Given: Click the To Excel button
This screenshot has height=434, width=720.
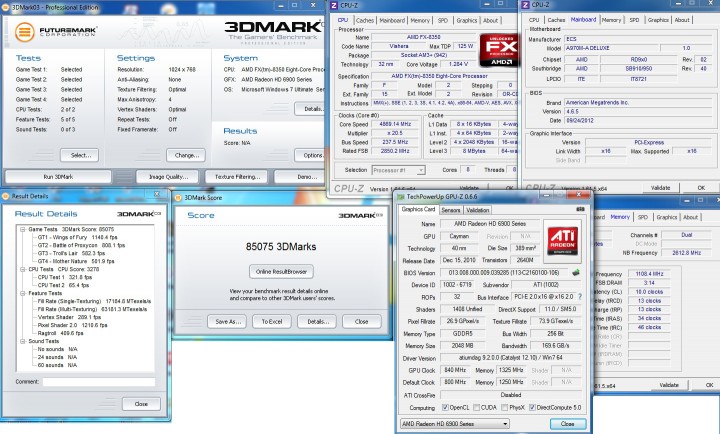Looking at the screenshot, I should pos(272,321).
